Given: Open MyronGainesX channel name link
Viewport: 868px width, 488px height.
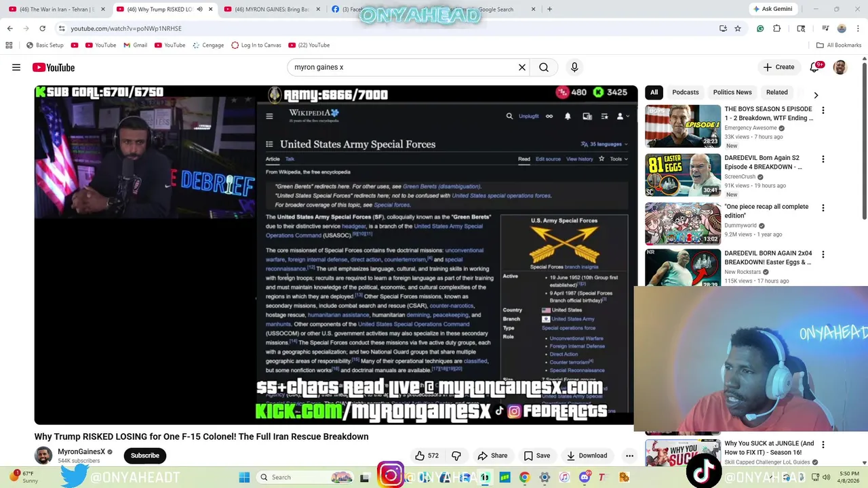Looking at the screenshot, I should click(81, 451).
